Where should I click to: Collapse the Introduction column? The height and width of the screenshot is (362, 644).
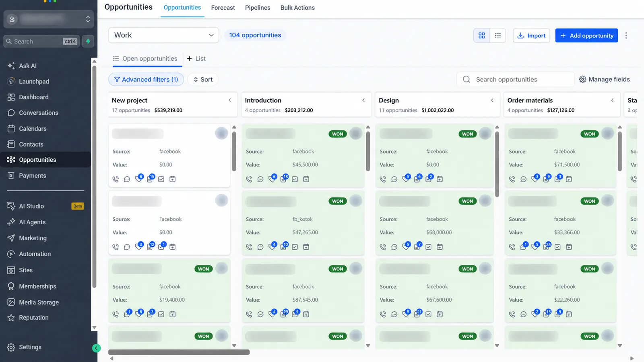click(x=363, y=100)
